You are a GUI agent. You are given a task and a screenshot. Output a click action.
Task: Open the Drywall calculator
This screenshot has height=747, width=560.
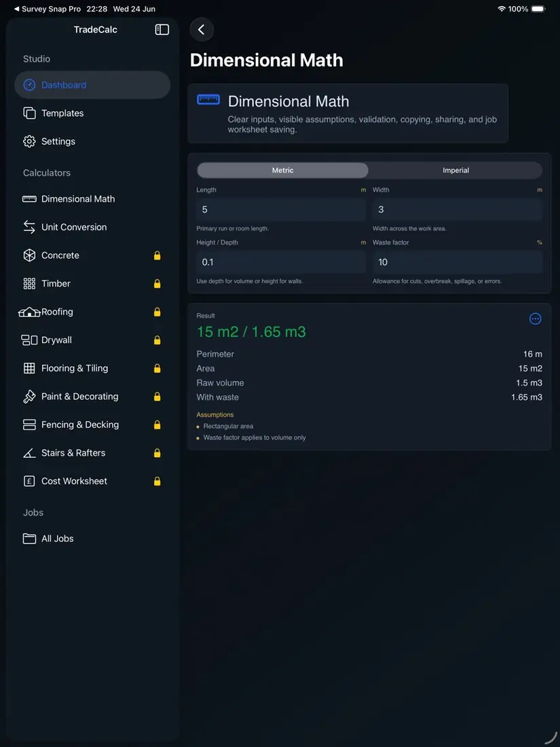pos(92,340)
